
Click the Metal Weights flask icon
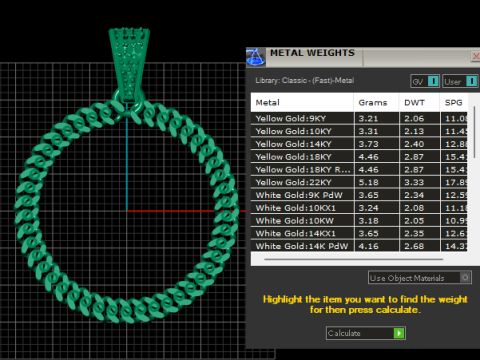[256, 57]
